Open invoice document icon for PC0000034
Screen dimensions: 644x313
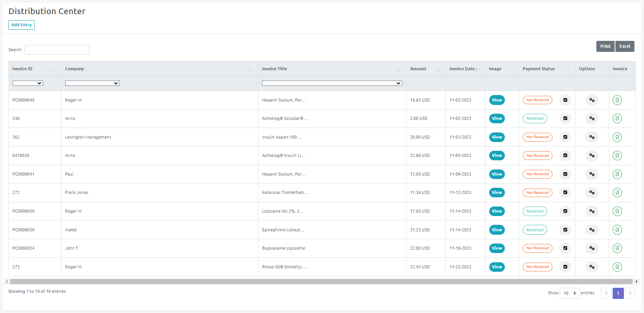click(617, 248)
